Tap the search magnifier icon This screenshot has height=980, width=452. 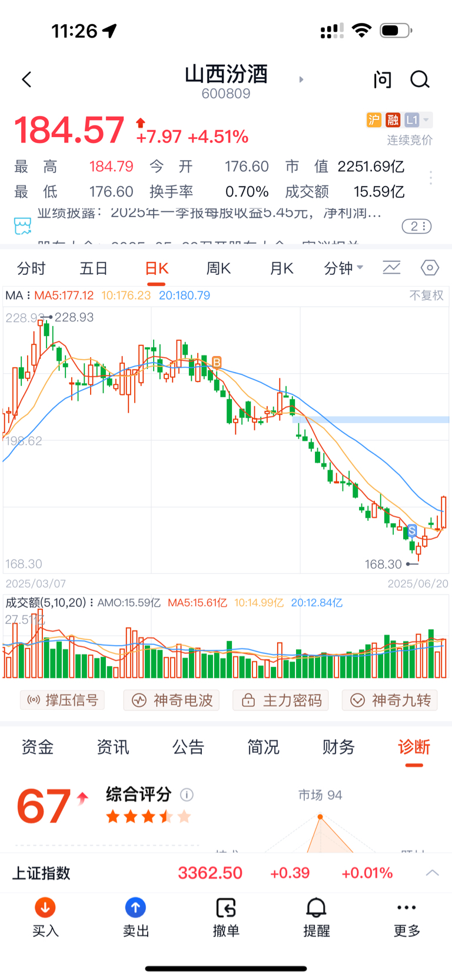(420, 79)
